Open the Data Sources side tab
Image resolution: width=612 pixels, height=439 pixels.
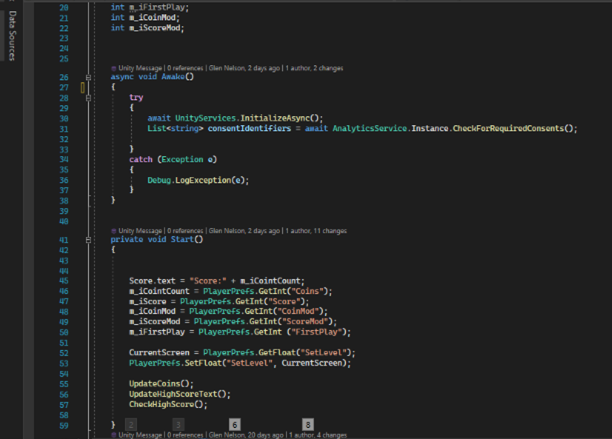[11, 41]
